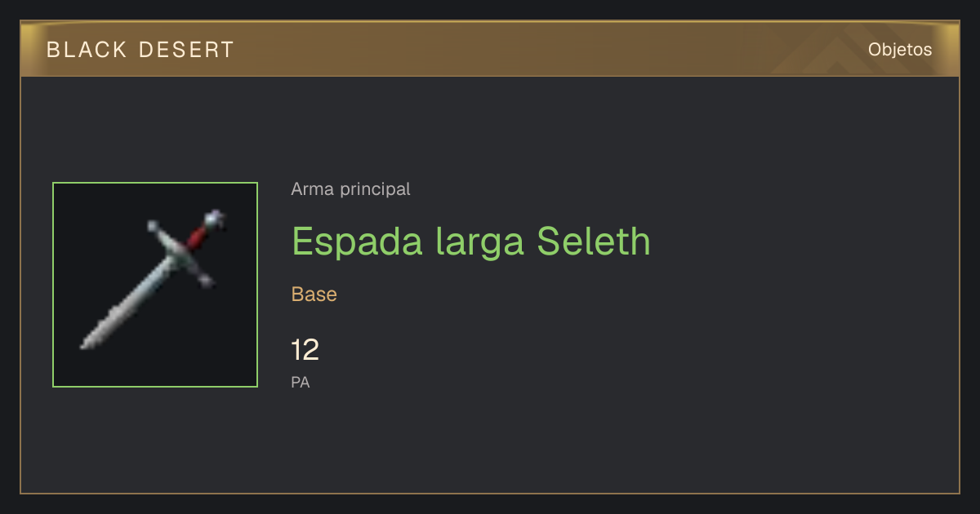Click the sword's red grip
The image size is (980, 514).
click(197, 237)
